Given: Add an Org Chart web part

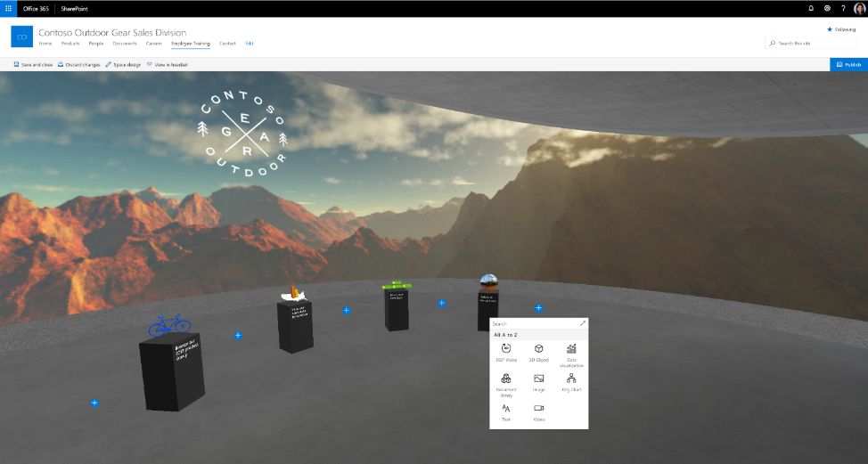Looking at the screenshot, I should (x=571, y=383).
